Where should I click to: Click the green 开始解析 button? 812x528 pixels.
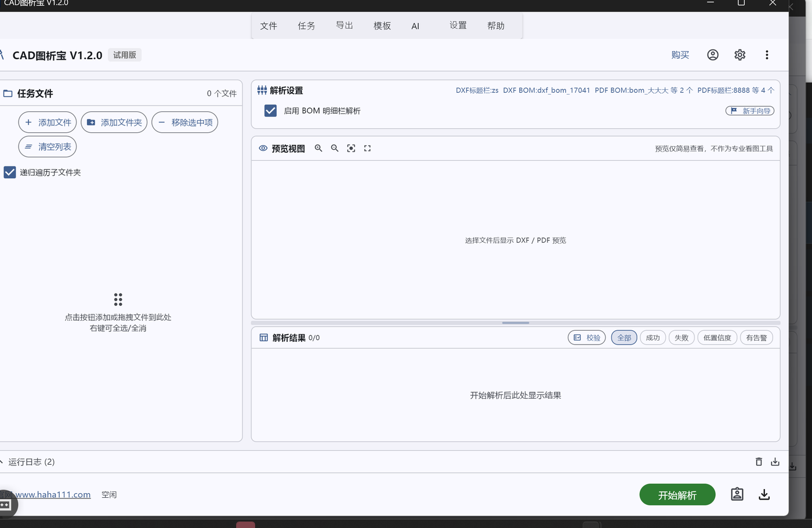pos(677,495)
